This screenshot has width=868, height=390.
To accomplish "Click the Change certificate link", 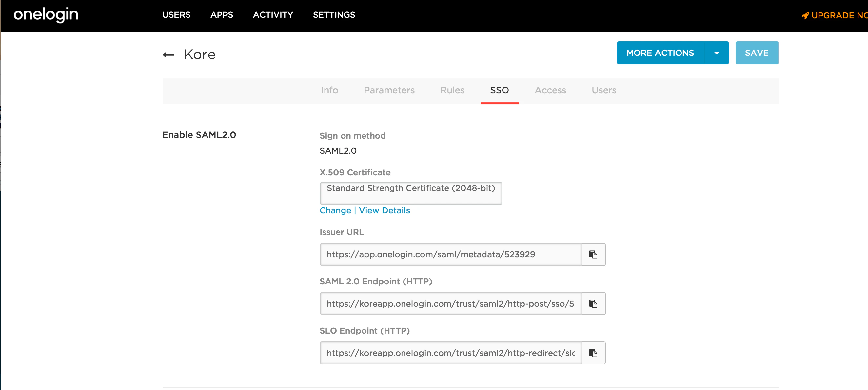I will pos(335,210).
